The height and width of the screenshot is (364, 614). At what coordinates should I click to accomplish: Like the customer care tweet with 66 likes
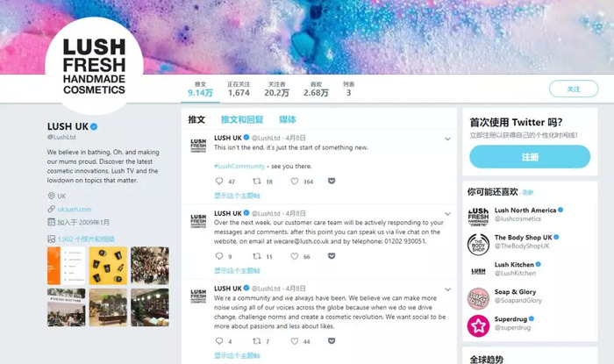click(x=295, y=256)
